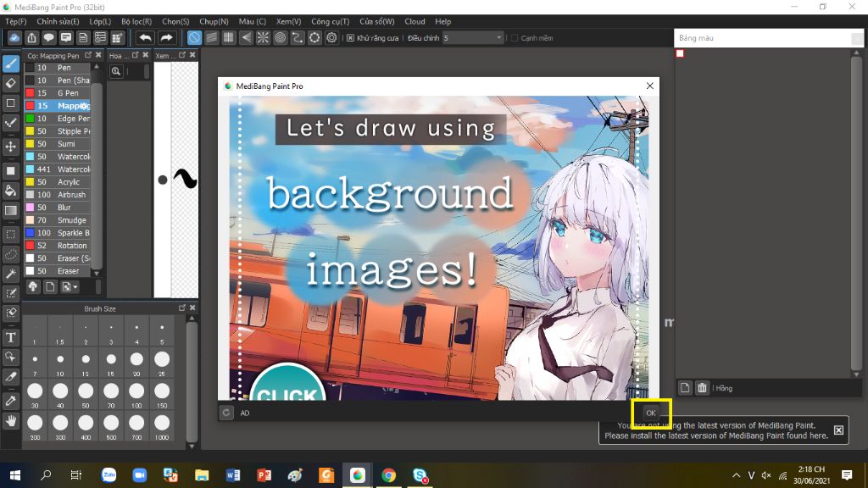Select the Eyedropper tool
868x488 pixels.
[10, 401]
